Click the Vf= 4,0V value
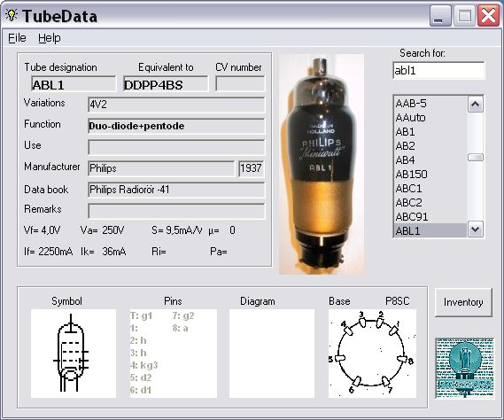 pos(43,230)
